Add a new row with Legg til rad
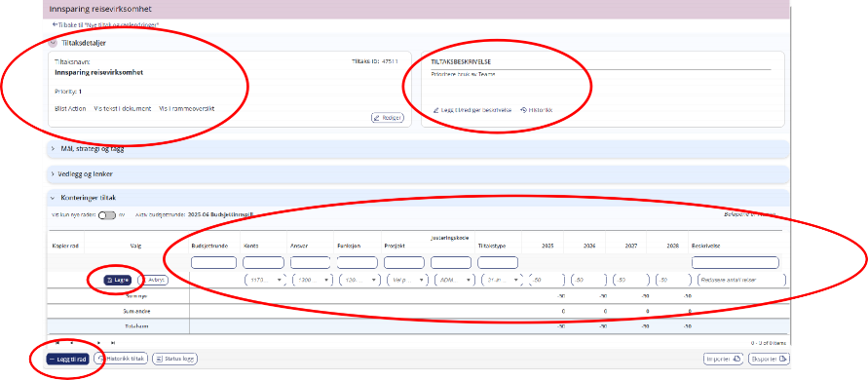868x380 pixels. pyautogui.click(x=67, y=359)
